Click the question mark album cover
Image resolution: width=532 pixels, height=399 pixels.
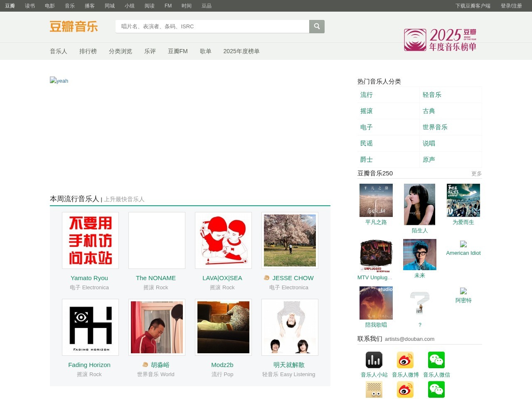420,303
